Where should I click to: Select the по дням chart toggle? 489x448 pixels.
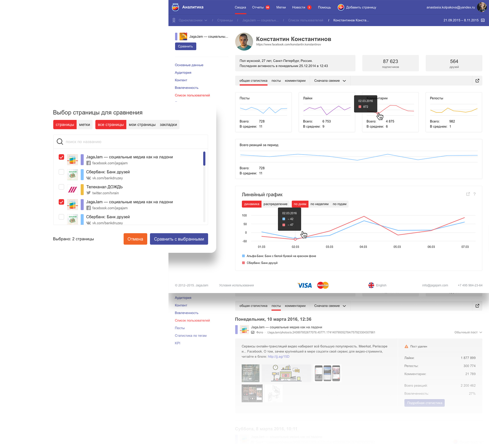(x=300, y=204)
